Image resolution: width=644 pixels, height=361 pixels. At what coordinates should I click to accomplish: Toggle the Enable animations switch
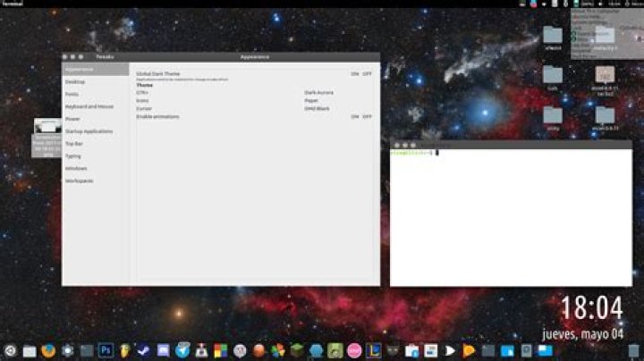point(361,116)
